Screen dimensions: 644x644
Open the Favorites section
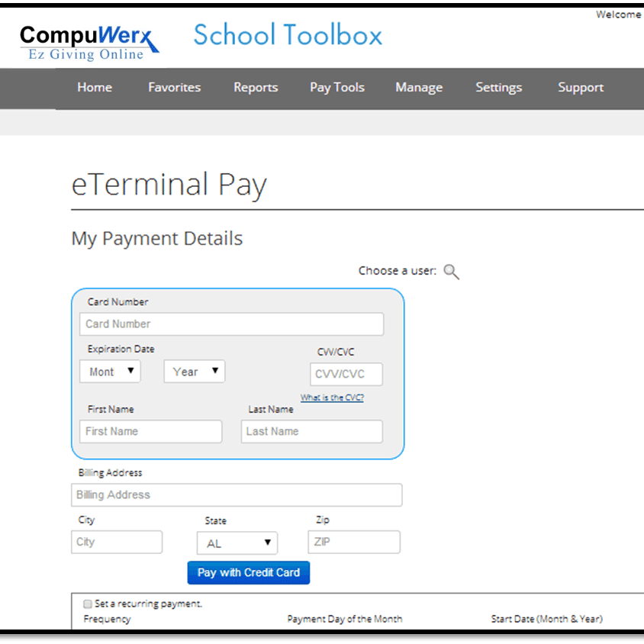(174, 88)
